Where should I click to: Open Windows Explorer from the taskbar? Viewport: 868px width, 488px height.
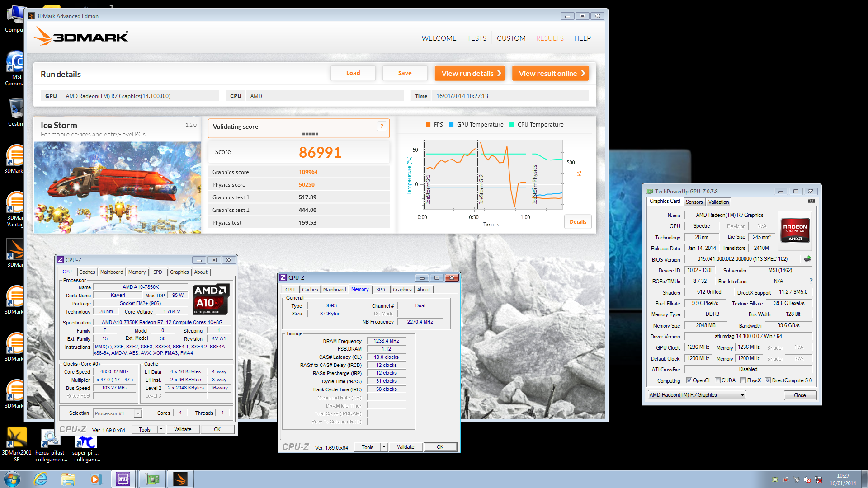tap(68, 479)
